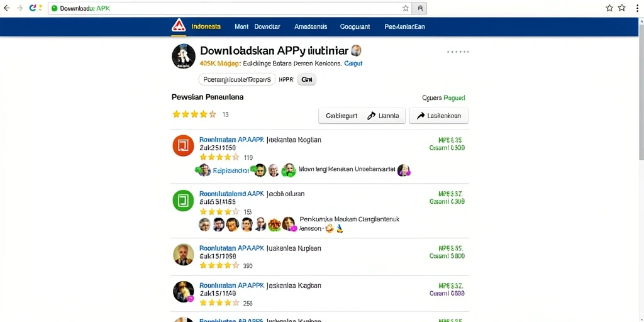Reload the page with refresh icon
Image resolution: width=644 pixels, height=322 pixels.
(33, 8)
